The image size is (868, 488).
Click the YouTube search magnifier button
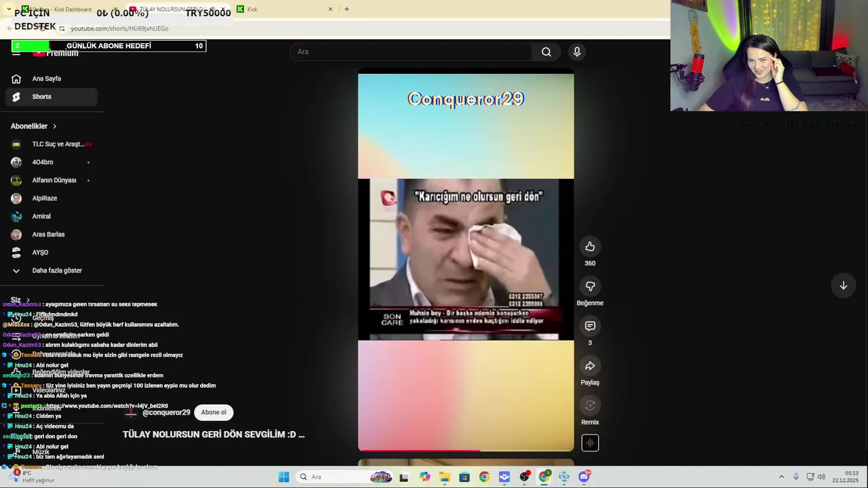pos(547,52)
